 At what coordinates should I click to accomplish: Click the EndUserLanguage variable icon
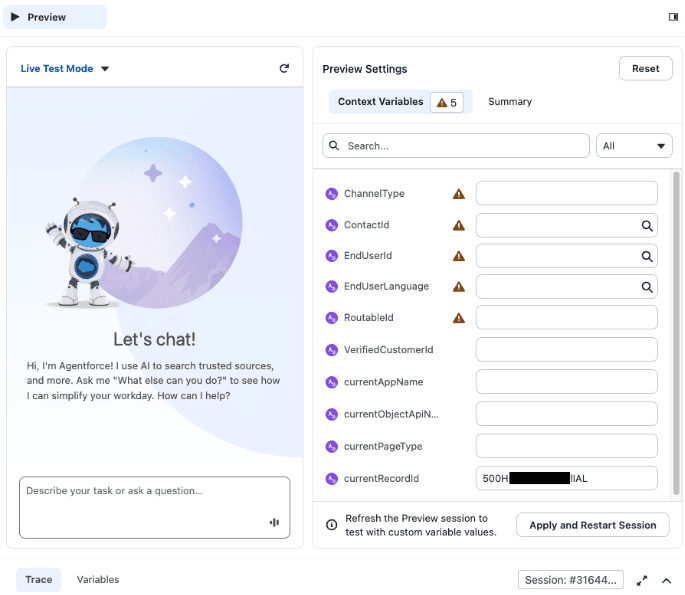[x=332, y=287]
